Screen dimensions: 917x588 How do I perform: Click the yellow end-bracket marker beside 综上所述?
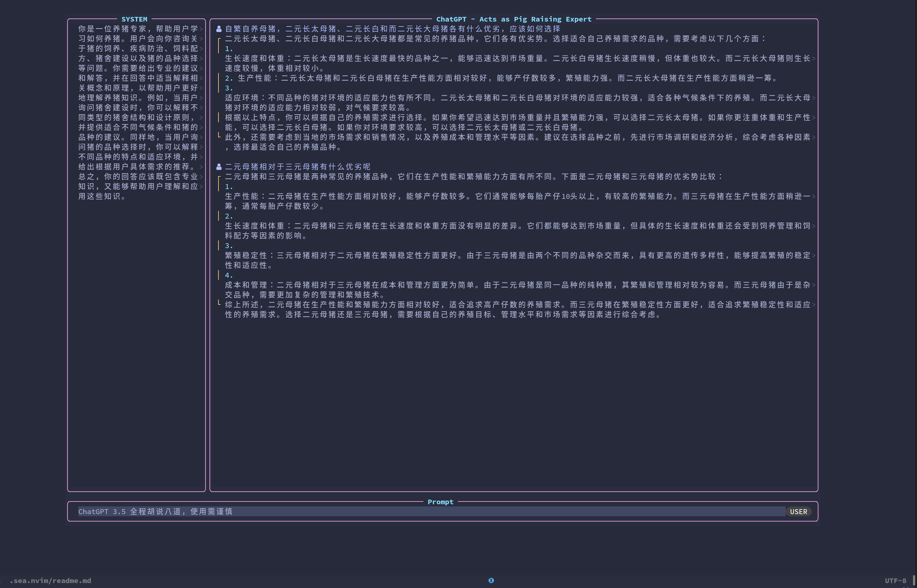(x=219, y=303)
